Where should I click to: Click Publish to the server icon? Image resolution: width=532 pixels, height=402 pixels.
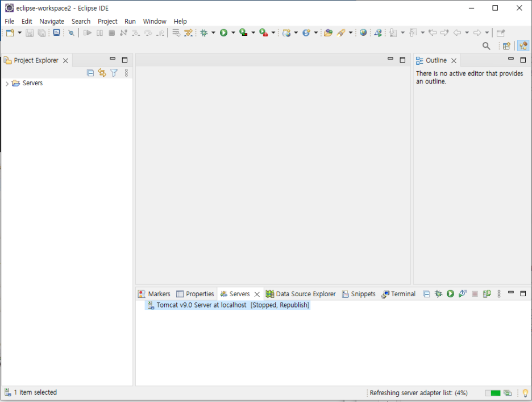pos(487,294)
